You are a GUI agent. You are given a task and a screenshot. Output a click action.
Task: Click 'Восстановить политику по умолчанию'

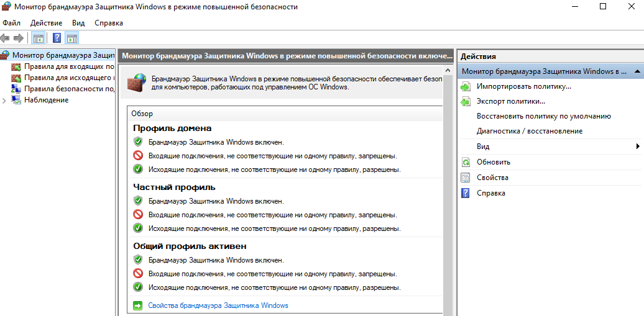(x=543, y=116)
